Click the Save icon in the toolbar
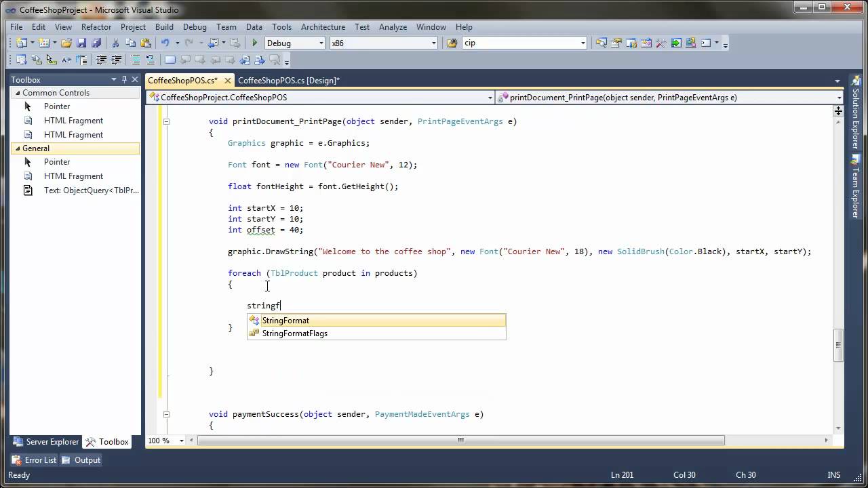Image resolution: width=868 pixels, height=488 pixels. click(x=81, y=43)
